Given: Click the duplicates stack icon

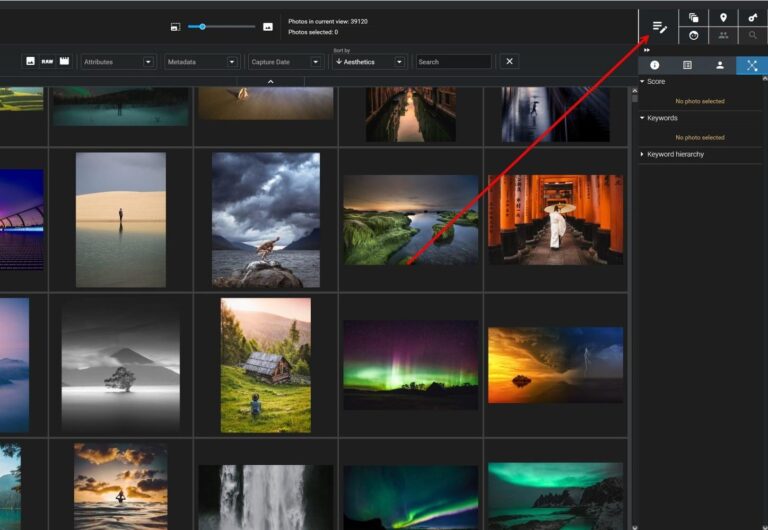Looking at the screenshot, I should [x=694, y=18].
